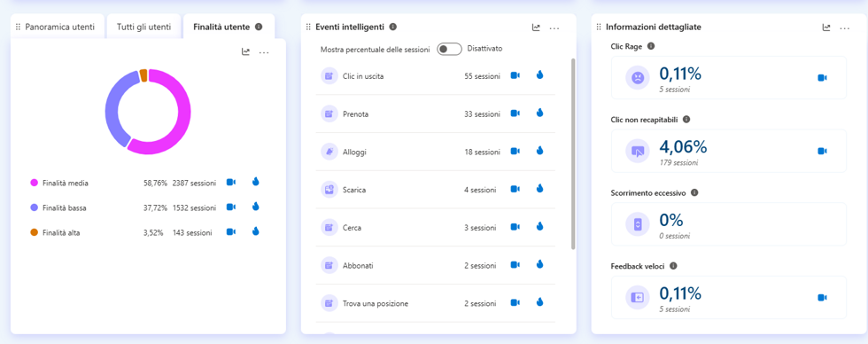View recordings for Scarica event

[515, 189]
